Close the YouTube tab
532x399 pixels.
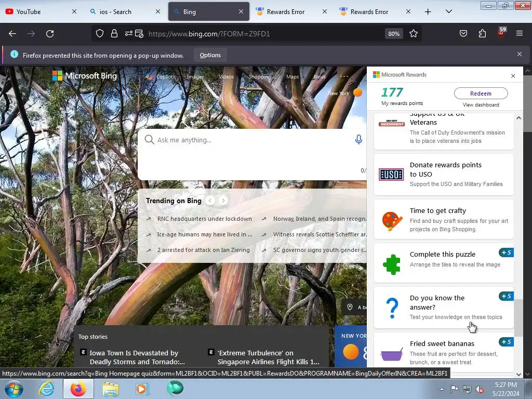point(74,12)
